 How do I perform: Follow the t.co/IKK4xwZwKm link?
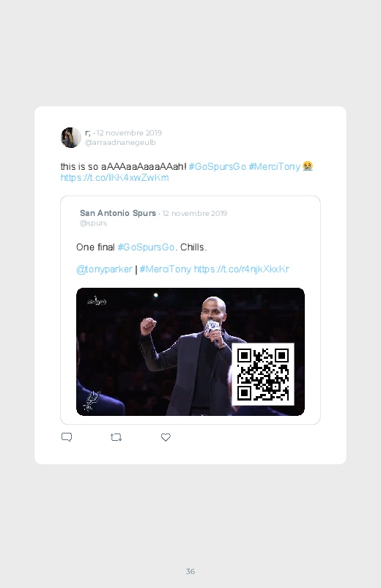pos(115,178)
